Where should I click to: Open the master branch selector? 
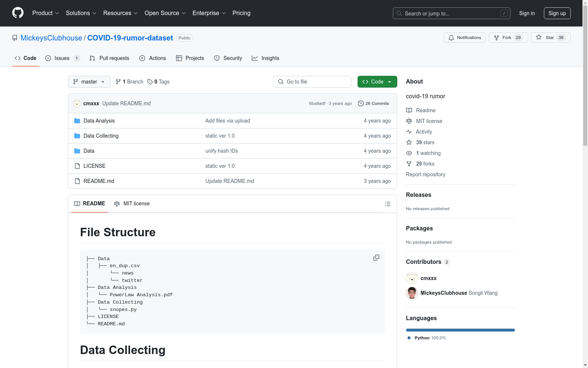(x=89, y=82)
